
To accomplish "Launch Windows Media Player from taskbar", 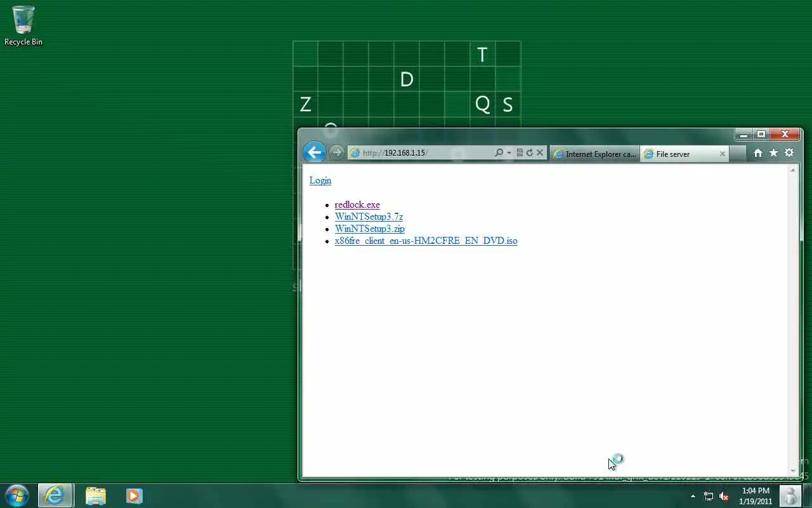I will (134, 495).
